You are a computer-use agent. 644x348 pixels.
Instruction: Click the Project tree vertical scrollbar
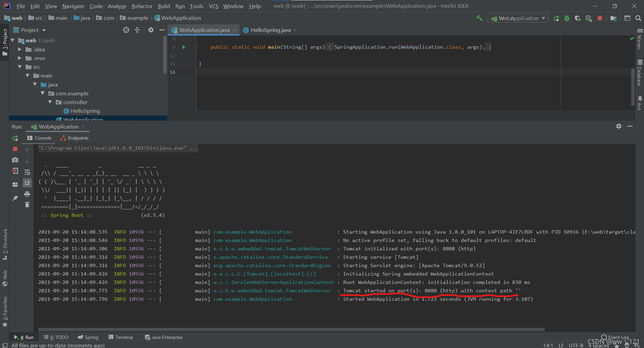click(x=165, y=55)
